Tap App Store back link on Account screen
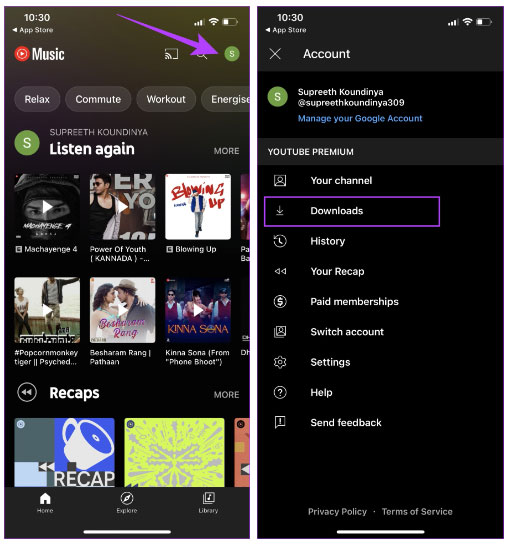Image resolution: width=510 pixels, height=548 pixels. [x=286, y=30]
